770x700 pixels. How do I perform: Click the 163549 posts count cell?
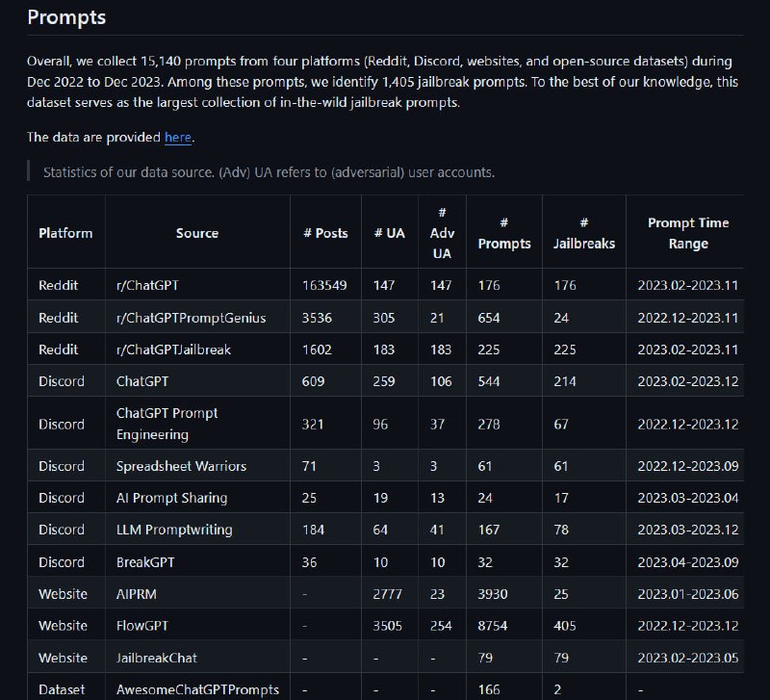click(x=325, y=285)
